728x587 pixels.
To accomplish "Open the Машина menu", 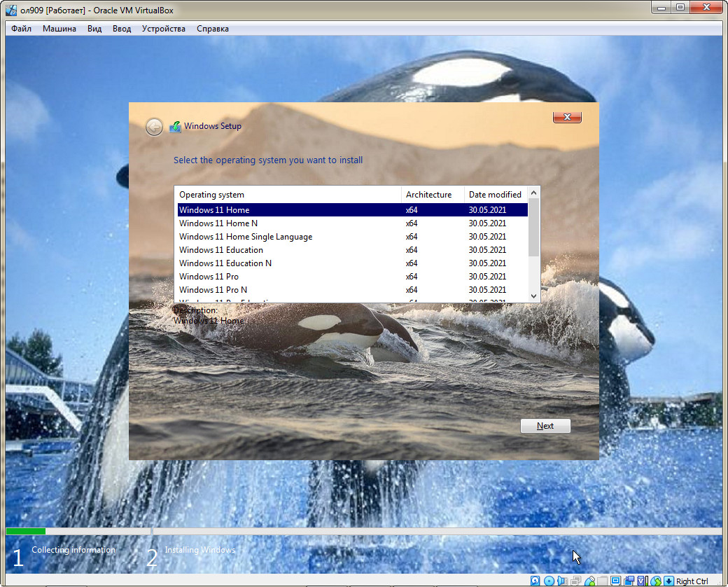I will [59, 29].
